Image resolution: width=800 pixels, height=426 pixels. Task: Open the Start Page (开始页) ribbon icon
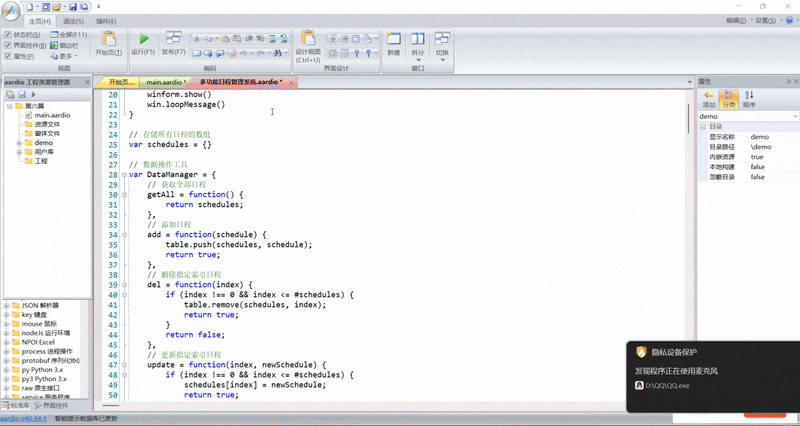[106, 42]
